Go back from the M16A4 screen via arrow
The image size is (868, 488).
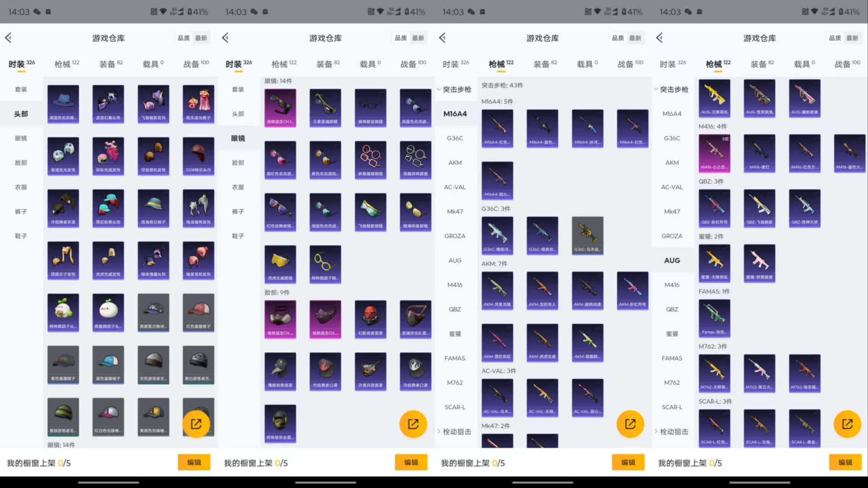tap(442, 38)
